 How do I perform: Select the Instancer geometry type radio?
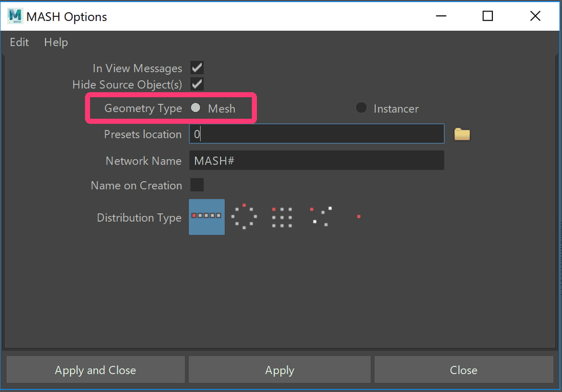tap(361, 108)
